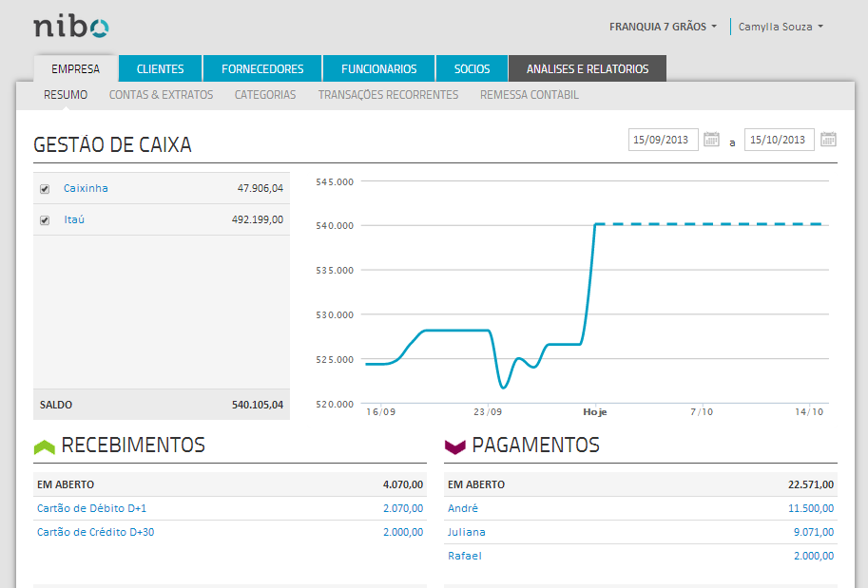Open the ANALISES E RELATORIOS tab
This screenshot has width=868, height=588.
pos(587,68)
